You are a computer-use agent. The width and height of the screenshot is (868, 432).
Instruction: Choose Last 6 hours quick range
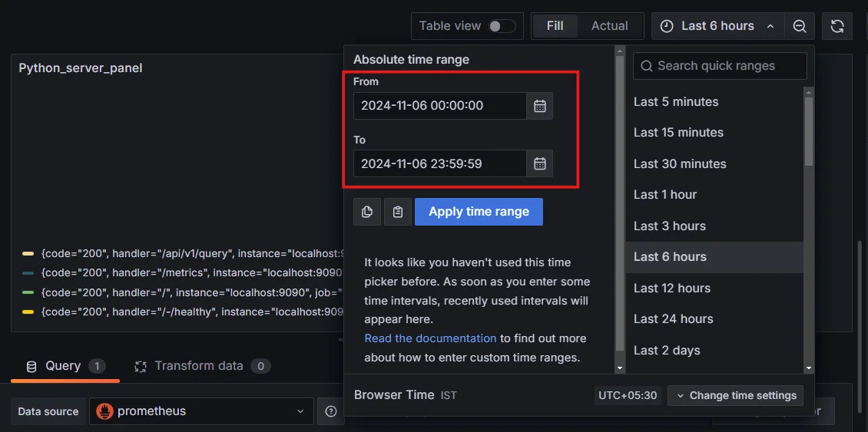(714, 257)
